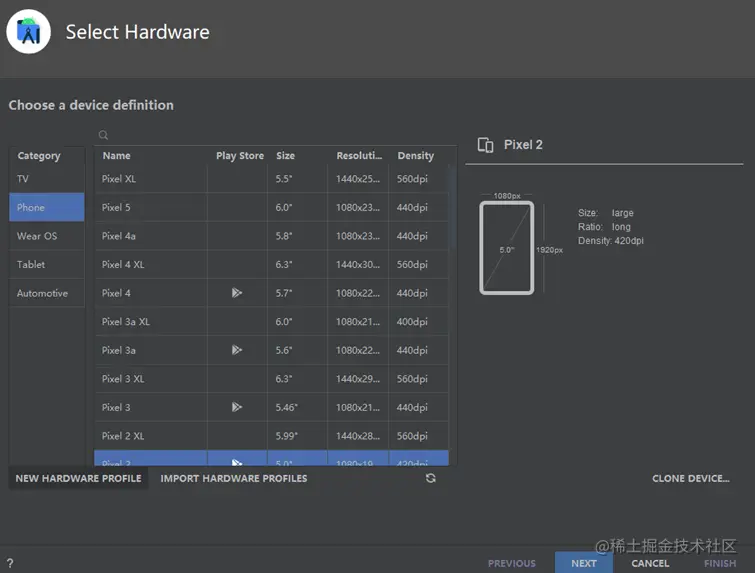Focus the device search input field

tap(275, 135)
